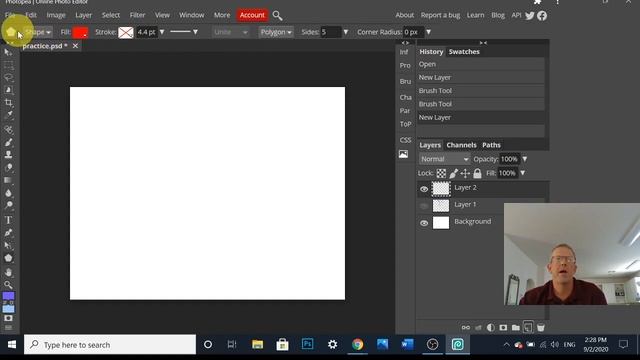The image size is (640, 360).
Task: Select the Zoom tool
Action: point(8,284)
